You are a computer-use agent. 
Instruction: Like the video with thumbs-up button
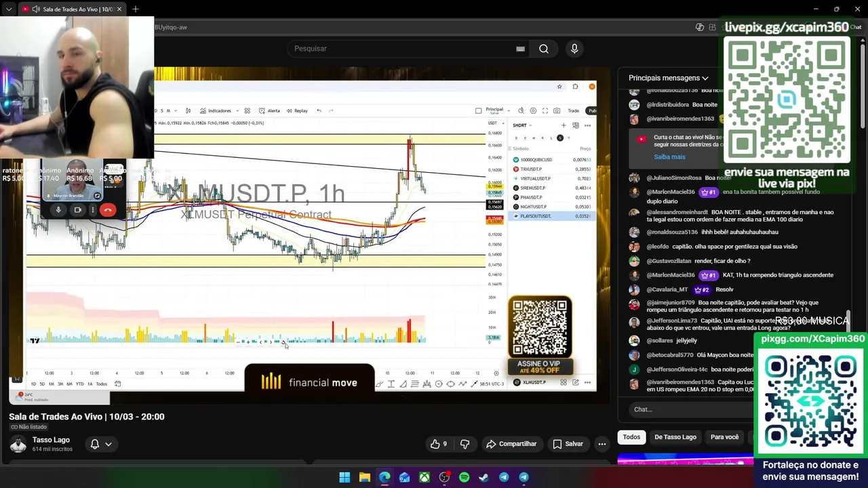[x=439, y=444]
